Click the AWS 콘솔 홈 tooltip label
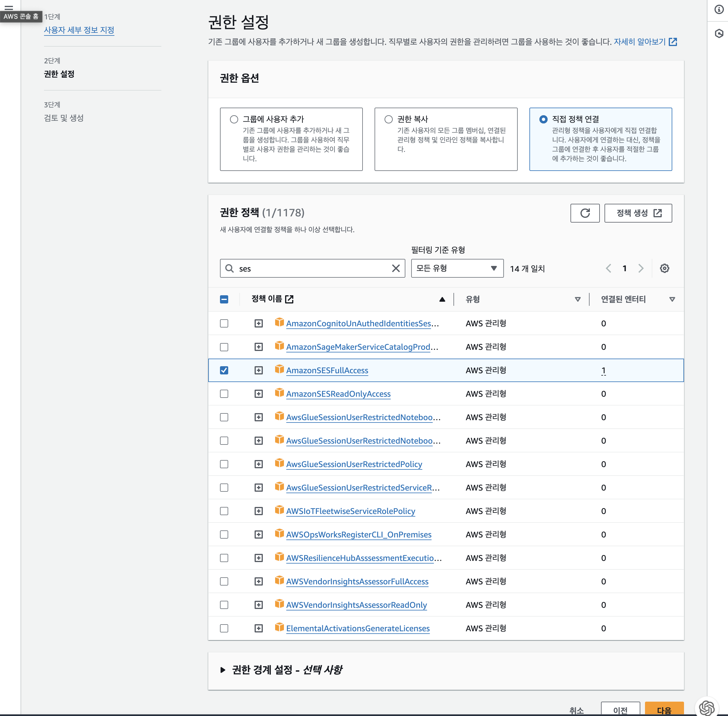Screen dimensions: 728x716 [x=21, y=16]
